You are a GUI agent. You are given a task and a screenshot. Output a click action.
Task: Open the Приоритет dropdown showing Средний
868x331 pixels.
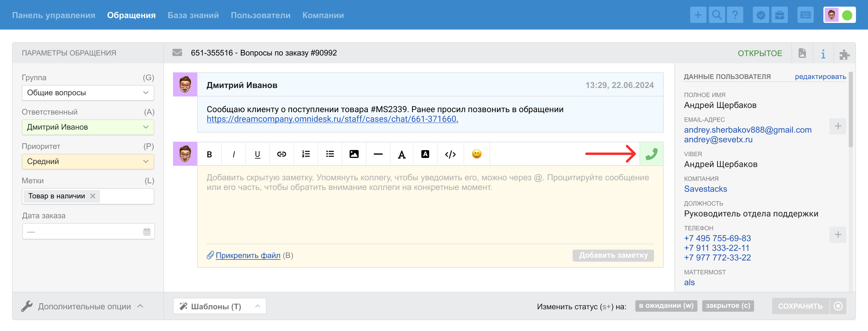88,162
